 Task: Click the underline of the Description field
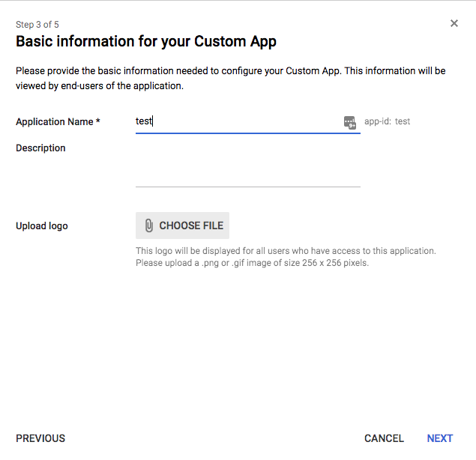(x=247, y=187)
